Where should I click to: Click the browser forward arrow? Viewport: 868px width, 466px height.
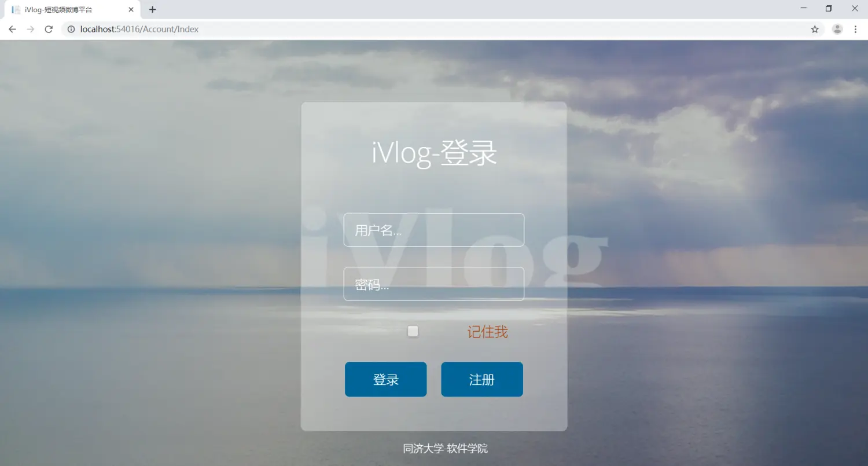tap(31, 30)
